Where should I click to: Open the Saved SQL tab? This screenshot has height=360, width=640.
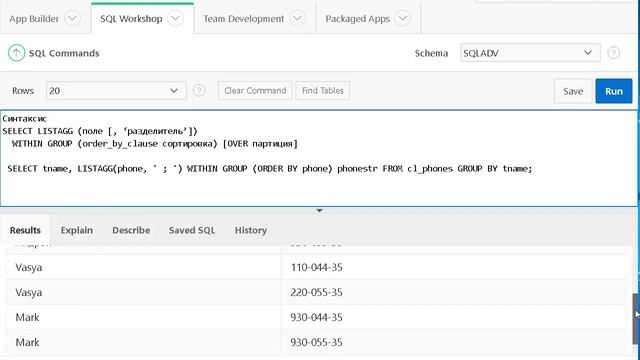(x=192, y=230)
